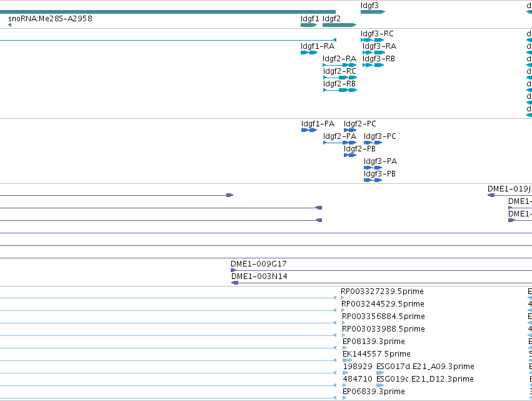Click the Idgf3-PC coding region glyph
532x401 pixels.
pyautogui.click(x=373, y=143)
